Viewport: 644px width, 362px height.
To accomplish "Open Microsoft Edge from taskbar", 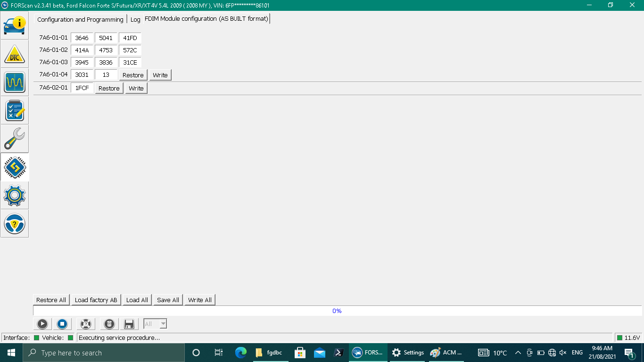I will point(241,353).
